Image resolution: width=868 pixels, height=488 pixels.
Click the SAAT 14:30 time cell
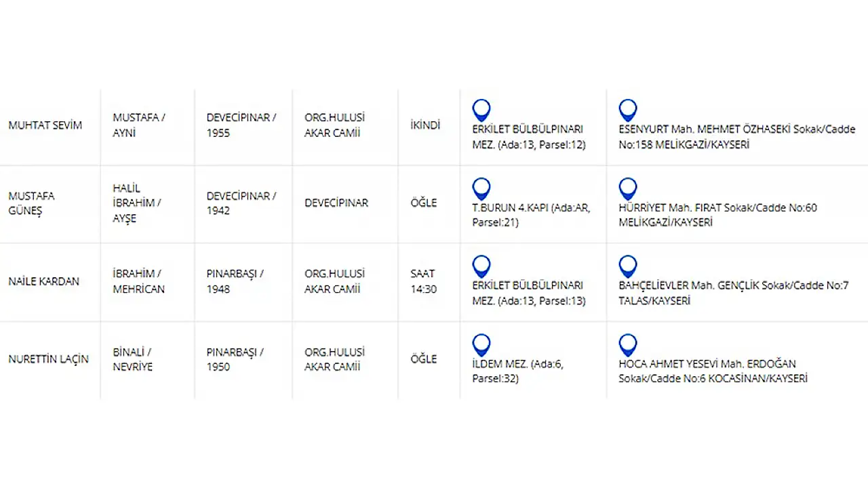424,281
